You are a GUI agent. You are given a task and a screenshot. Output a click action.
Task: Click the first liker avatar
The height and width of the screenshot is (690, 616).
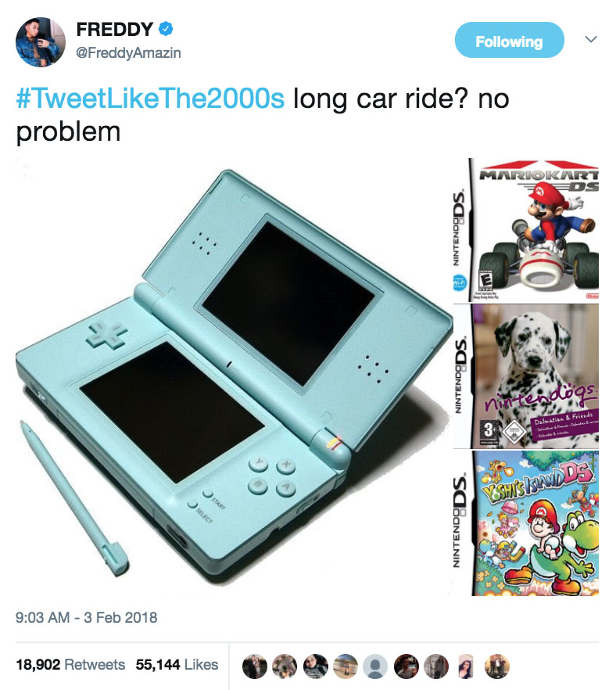255,667
